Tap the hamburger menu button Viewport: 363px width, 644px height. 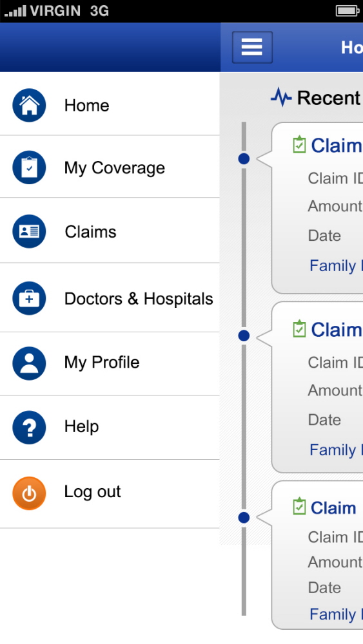(252, 47)
